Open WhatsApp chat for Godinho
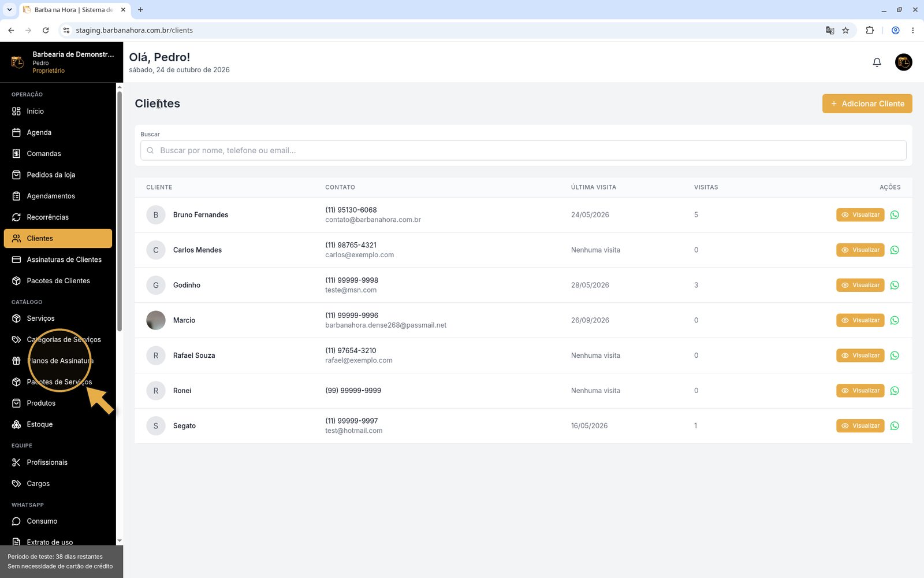 tap(895, 286)
